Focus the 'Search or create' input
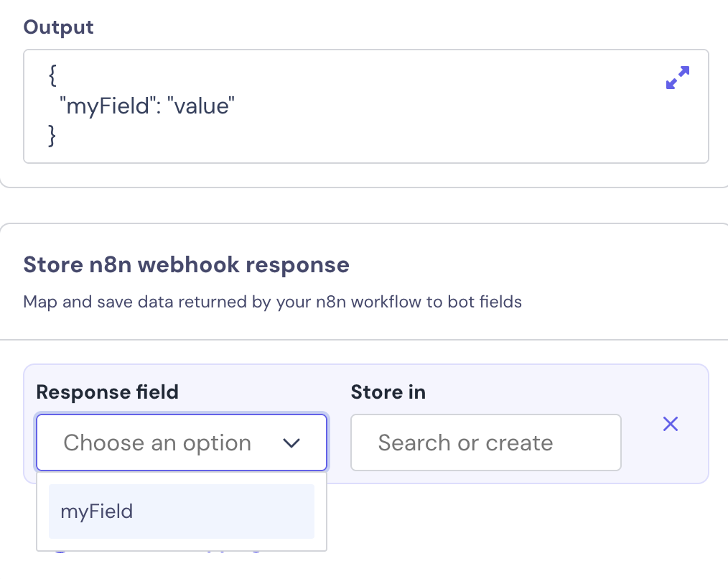Viewport: 728px width, 579px height. pos(485,443)
